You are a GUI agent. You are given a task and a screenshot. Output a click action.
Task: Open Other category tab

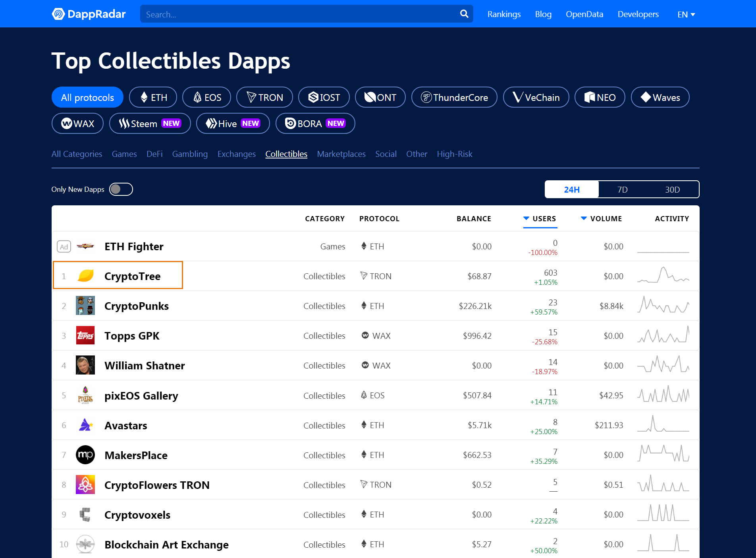tap(417, 154)
